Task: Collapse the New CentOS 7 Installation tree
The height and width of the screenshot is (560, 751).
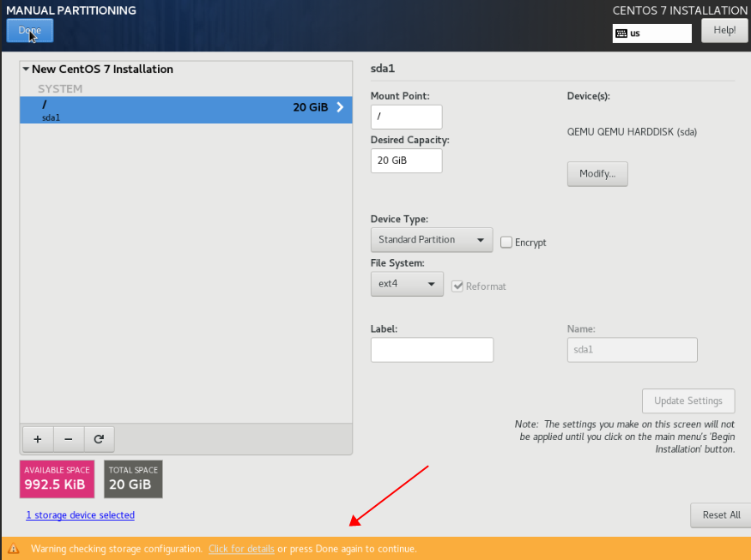Action: [26, 69]
